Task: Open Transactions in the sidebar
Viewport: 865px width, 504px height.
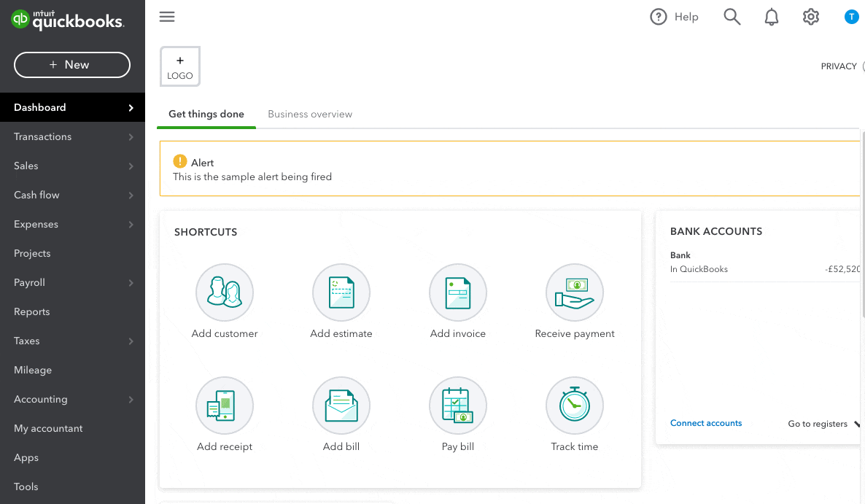Action: tap(42, 136)
